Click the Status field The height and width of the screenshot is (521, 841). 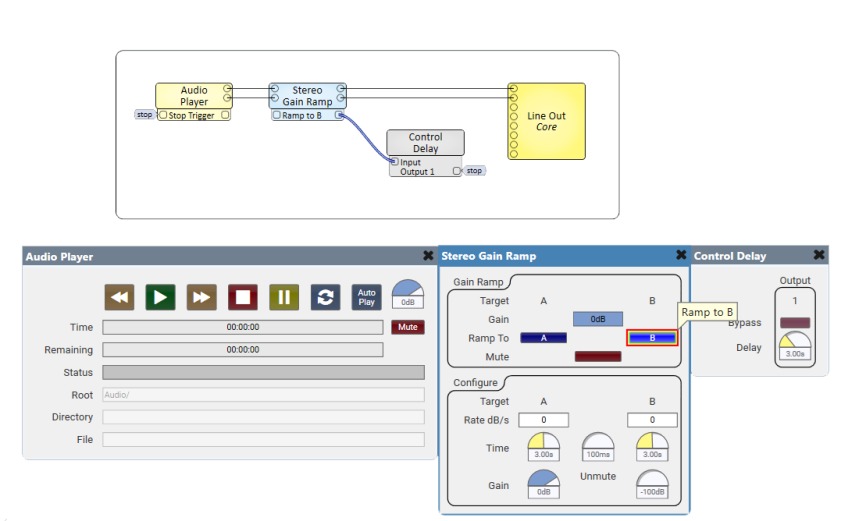pos(263,372)
